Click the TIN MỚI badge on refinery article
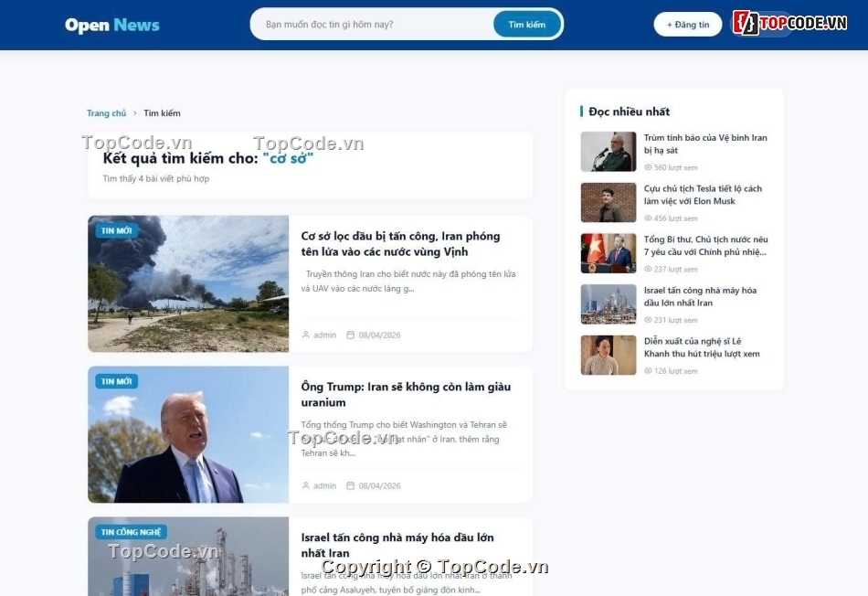868x596 pixels. tap(116, 230)
